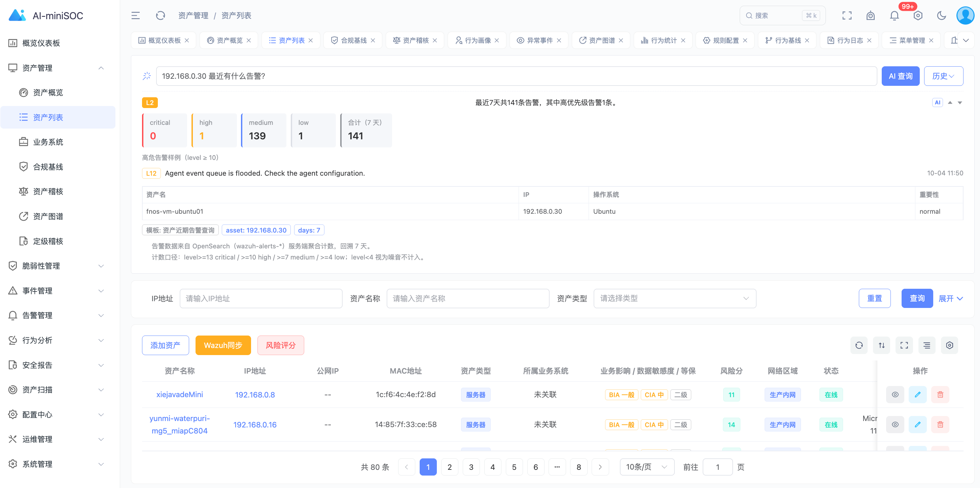
Task: Click the 重置 button
Action: 874,299
